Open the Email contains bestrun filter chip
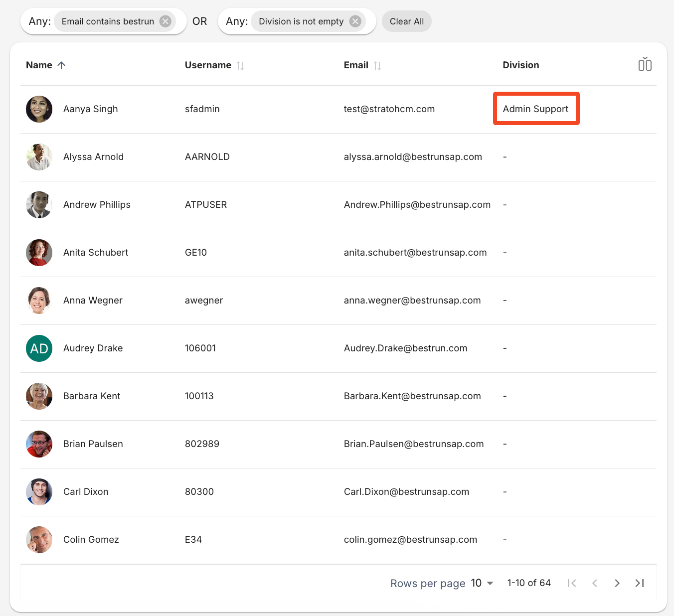This screenshot has height=616, width=674. [x=108, y=21]
